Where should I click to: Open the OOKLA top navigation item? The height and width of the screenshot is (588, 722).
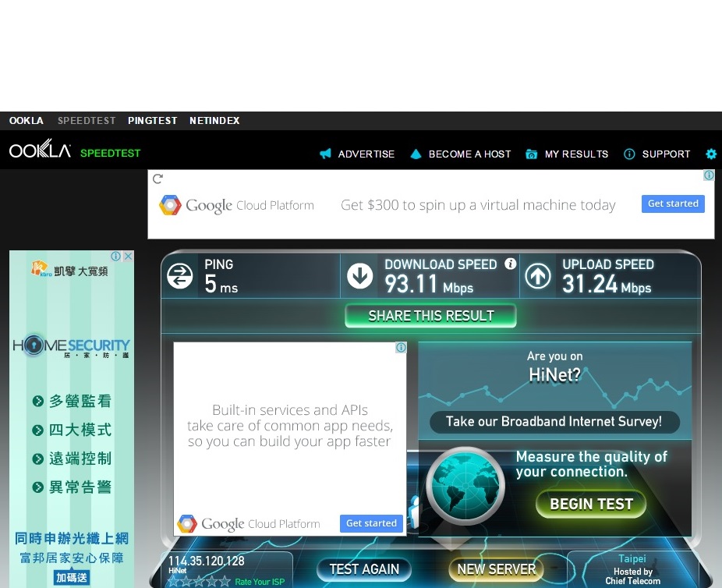pos(27,121)
